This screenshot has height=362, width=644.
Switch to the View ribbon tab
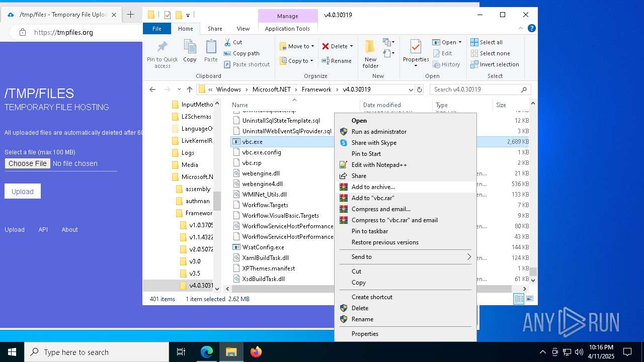point(243,29)
